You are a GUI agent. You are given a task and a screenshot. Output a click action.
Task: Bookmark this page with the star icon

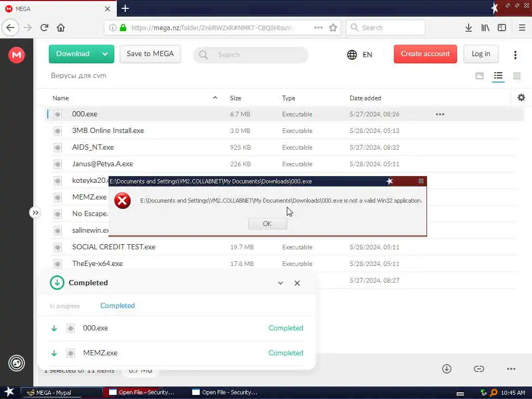pos(333,28)
